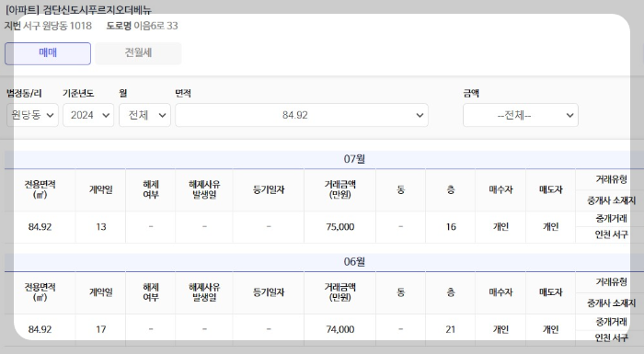The height and width of the screenshot is (354, 644).
Task: Click 84.92 area cell in 07월 row
Action: 40,227
